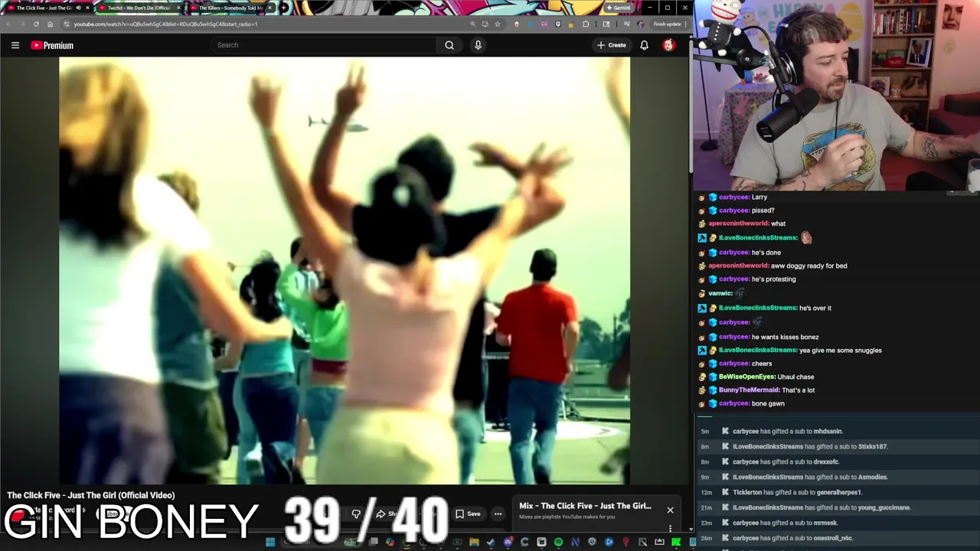The image size is (980, 551).
Task: Close the Mix playlist panel
Action: (670, 510)
